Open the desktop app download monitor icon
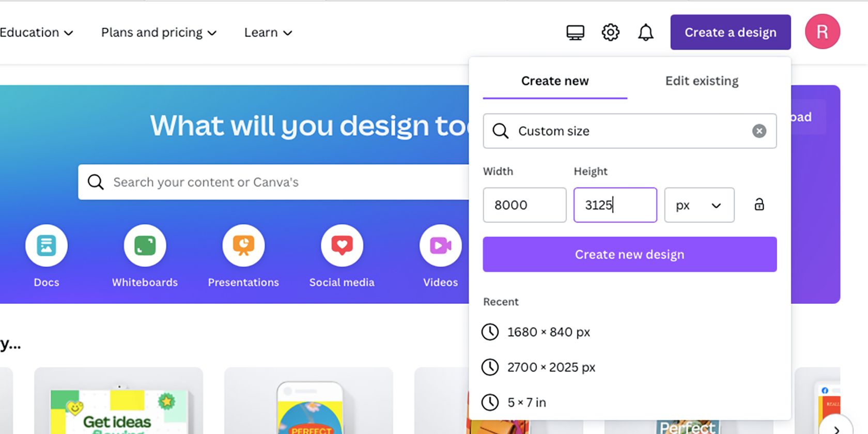 [x=575, y=33]
